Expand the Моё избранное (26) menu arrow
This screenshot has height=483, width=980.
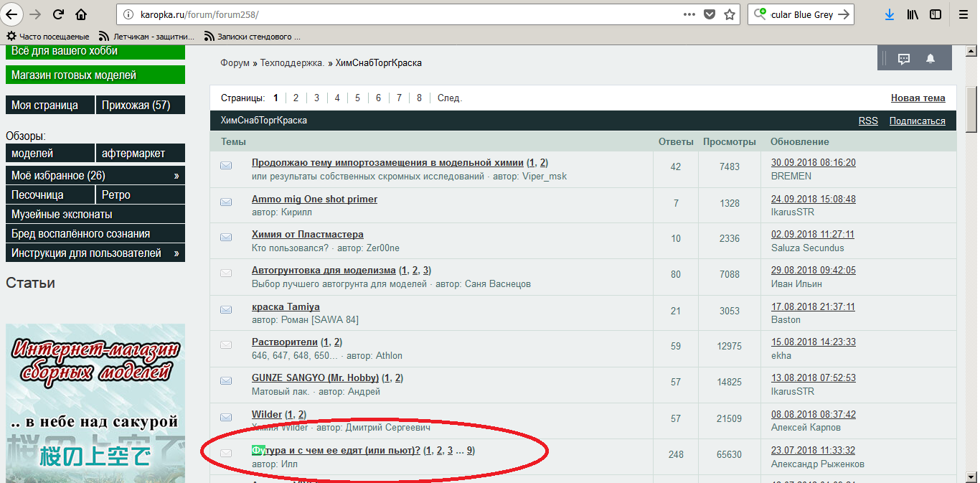[x=176, y=175]
